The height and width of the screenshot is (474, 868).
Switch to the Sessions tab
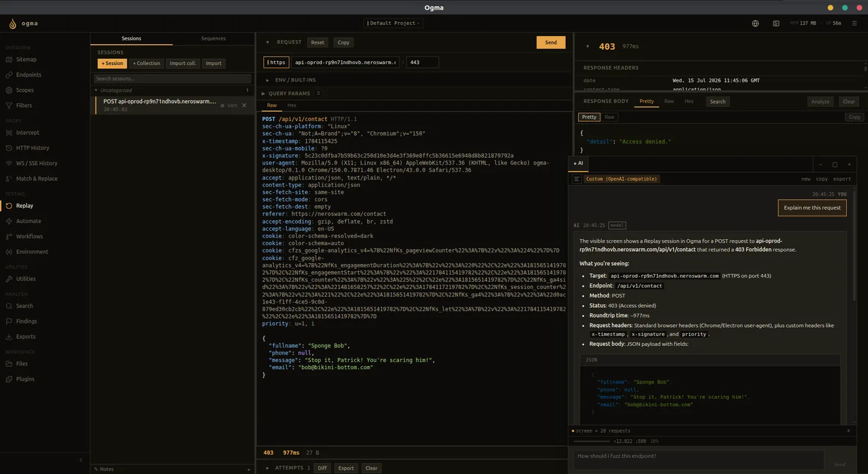tap(131, 39)
